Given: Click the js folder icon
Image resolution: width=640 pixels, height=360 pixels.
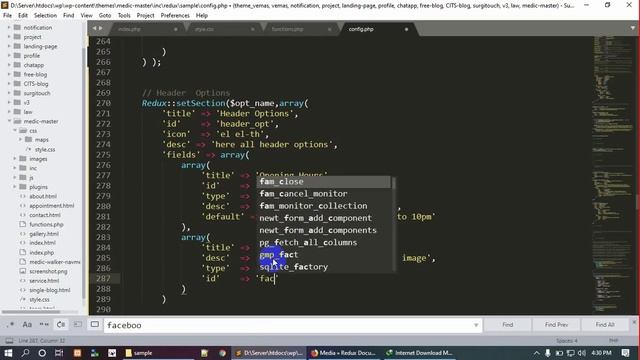Looking at the screenshot, I should (x=23, y=178).
